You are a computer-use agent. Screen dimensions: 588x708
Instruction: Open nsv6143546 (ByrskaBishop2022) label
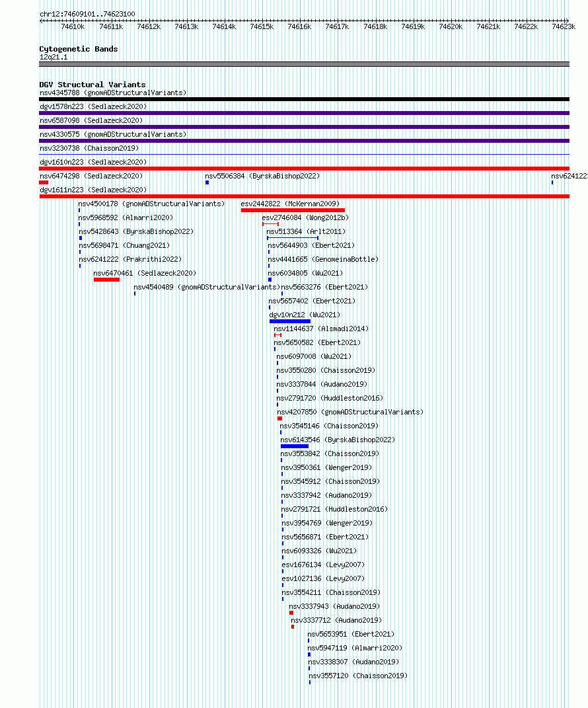[x=338, y=440]
